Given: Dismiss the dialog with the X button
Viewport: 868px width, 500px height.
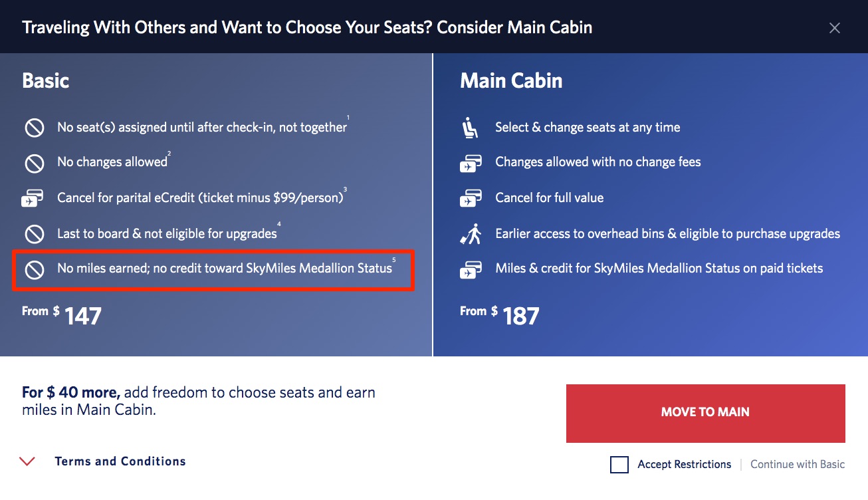Looking at the screenshot, I should pyautogui.click(x=835, y=27).
